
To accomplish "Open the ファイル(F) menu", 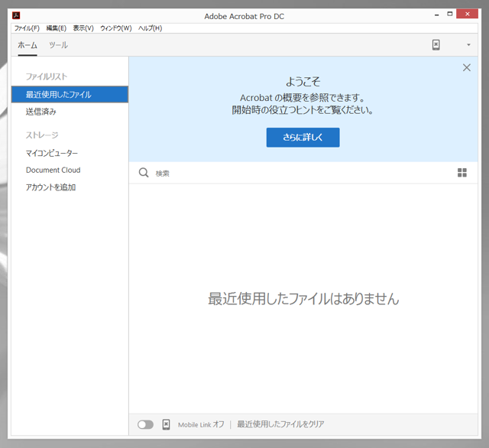I will (27, 28).
